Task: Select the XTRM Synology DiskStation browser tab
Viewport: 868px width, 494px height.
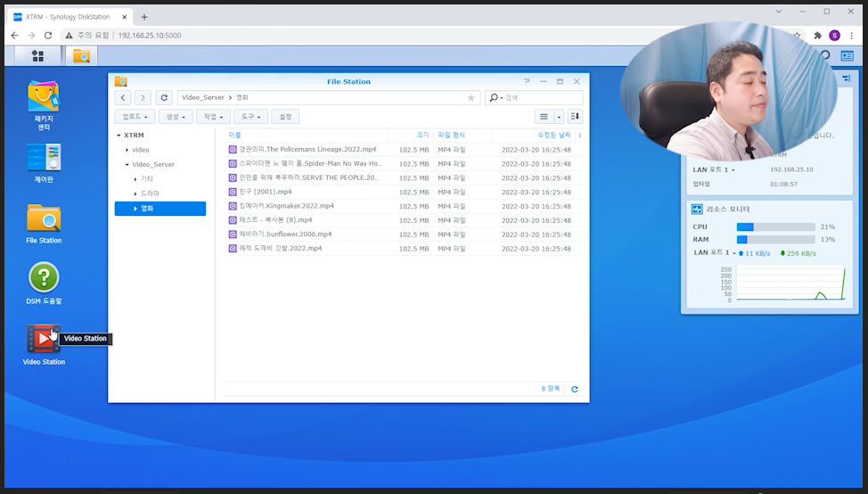Action: coord(70,17)
